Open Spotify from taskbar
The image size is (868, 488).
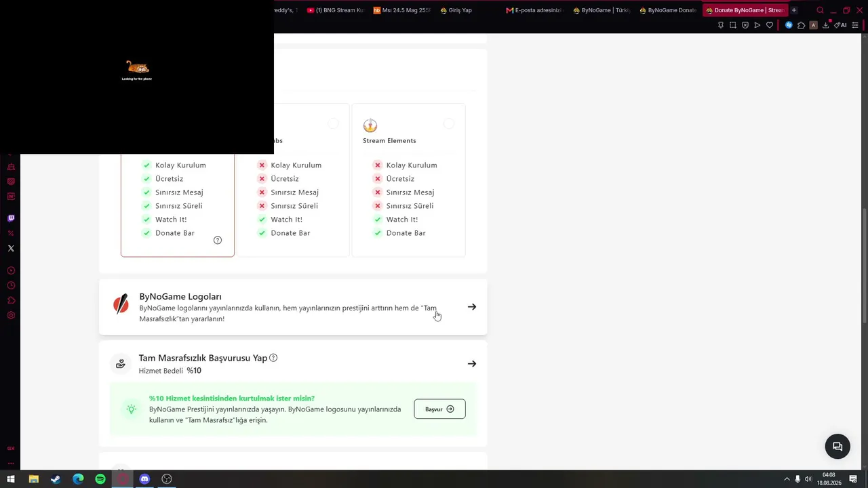[100, 479]
